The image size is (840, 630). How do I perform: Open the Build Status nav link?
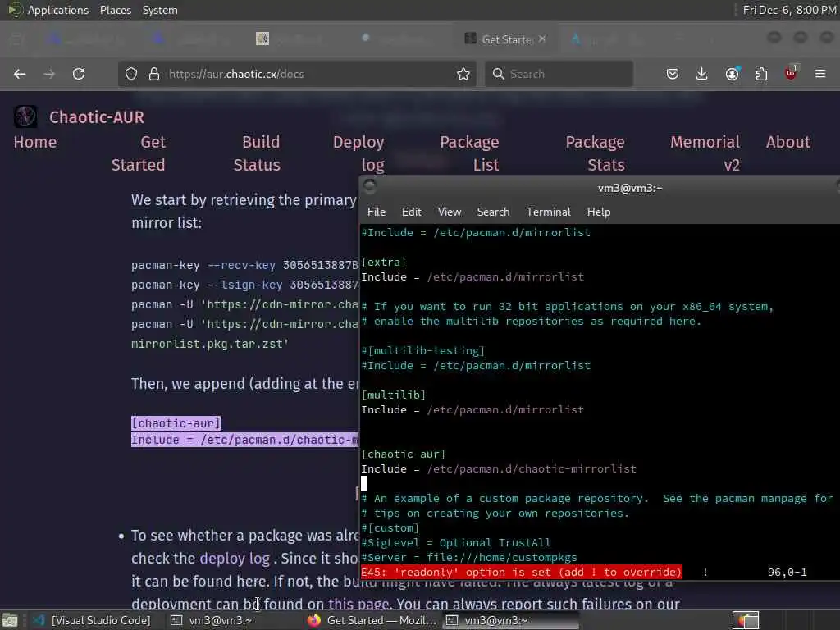pyautogui.click(x=257, y=153)
